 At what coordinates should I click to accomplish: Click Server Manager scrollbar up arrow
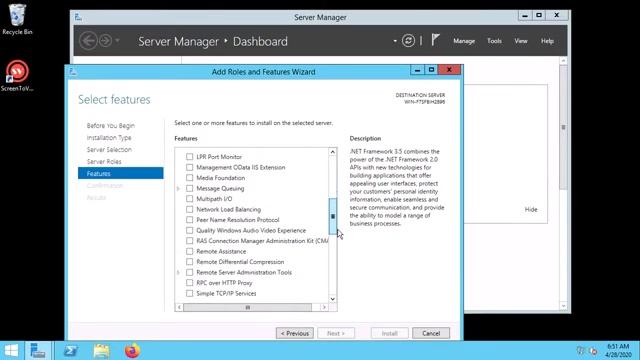coord(563,60)
